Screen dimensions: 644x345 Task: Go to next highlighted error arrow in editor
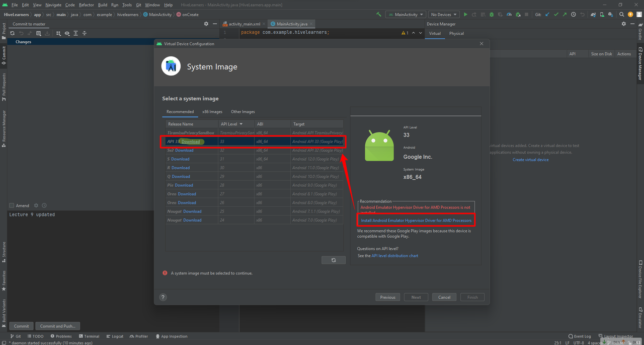421,33
